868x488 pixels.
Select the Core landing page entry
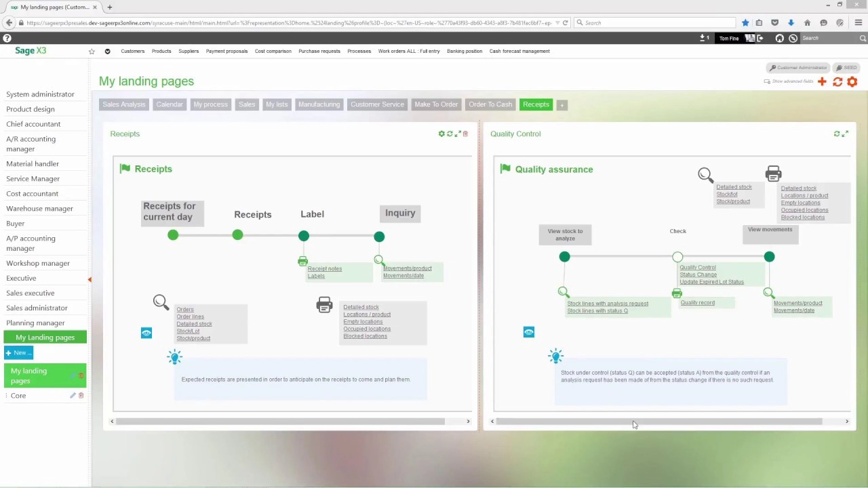[x=18, y=396]
